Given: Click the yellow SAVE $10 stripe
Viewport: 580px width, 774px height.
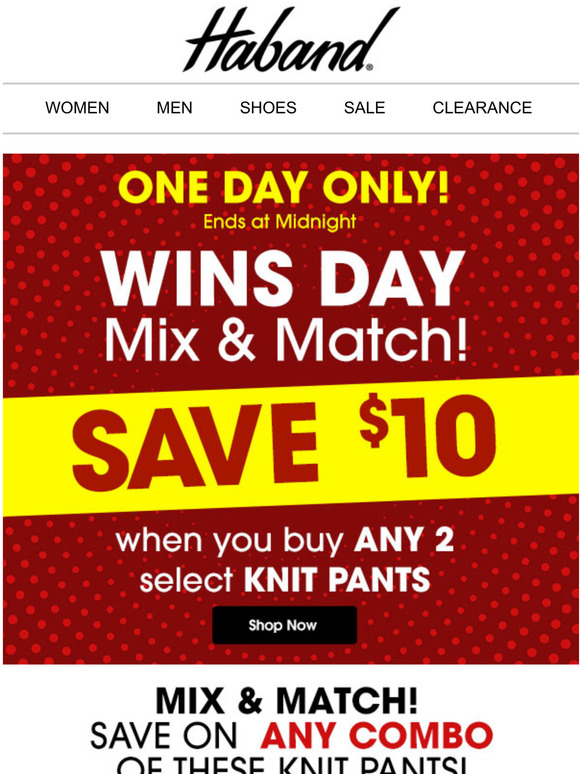Looking at the screenshot, I should coord(290,446).
